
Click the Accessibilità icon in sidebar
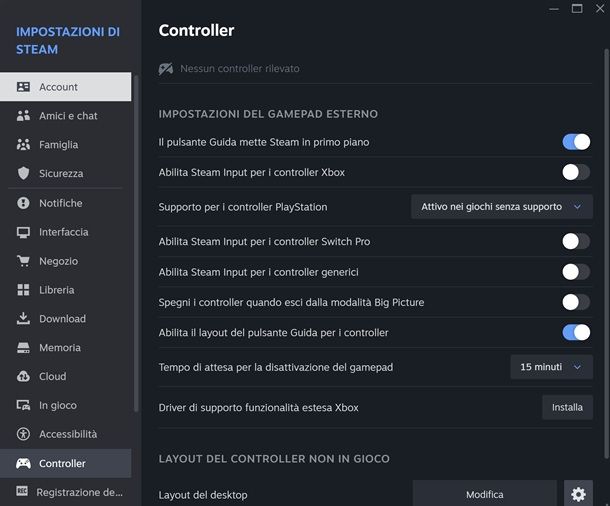pos(23,435)
